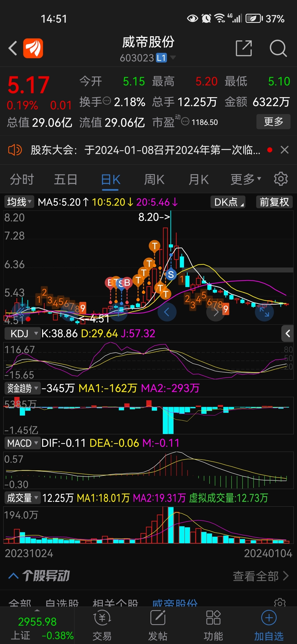The height and width of the screenshot is (644, 297).
Task: Collapse the side panel arrow beside KDJ
Action: 288,334
